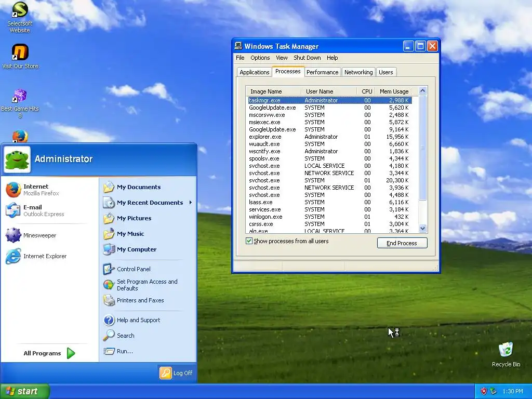Expand the My Recent Documents submenu arrow
The height and width of the screenshot is (399, 532).
point(191,203)
